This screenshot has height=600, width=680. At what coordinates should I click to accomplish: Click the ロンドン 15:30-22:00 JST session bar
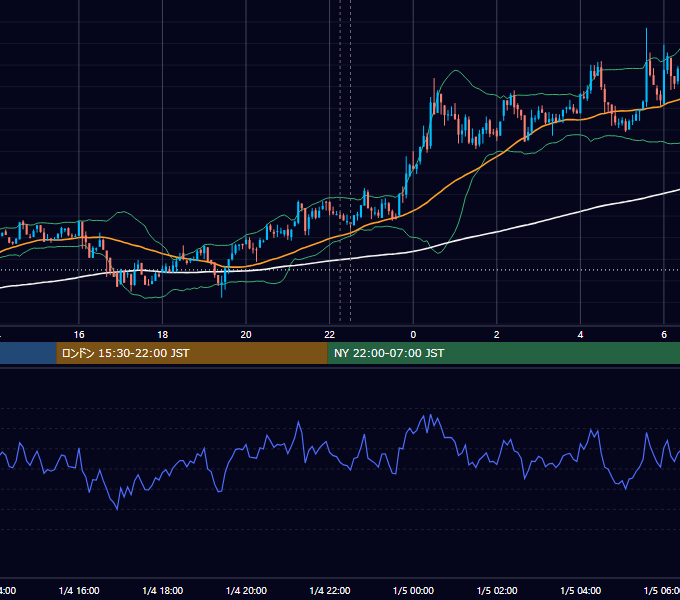coord(192,353)
